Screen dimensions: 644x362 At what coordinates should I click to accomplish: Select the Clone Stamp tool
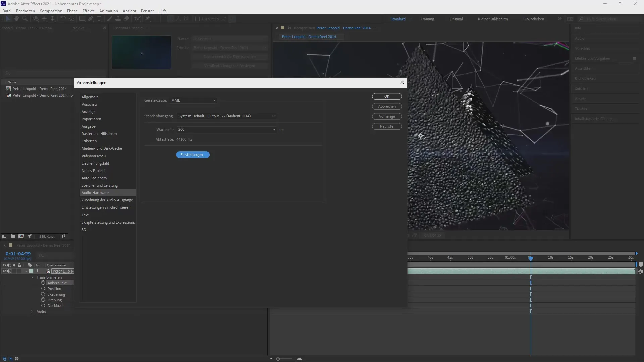point(118,19)
